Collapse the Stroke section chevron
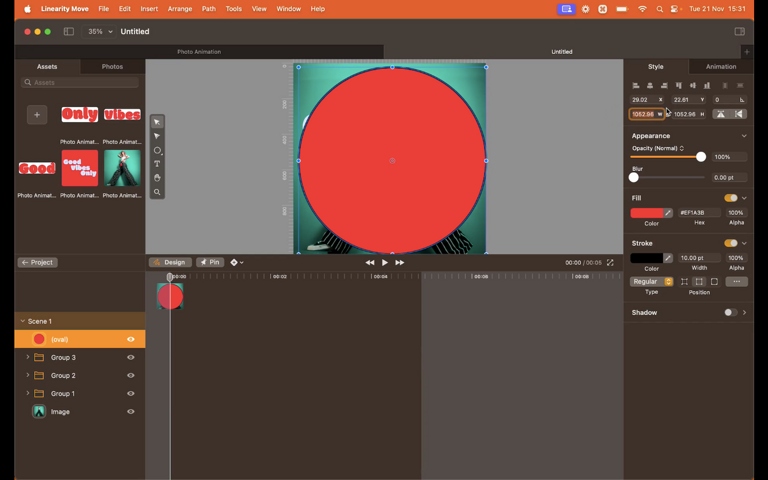768x480 pixels. click(x=744, y=243)
